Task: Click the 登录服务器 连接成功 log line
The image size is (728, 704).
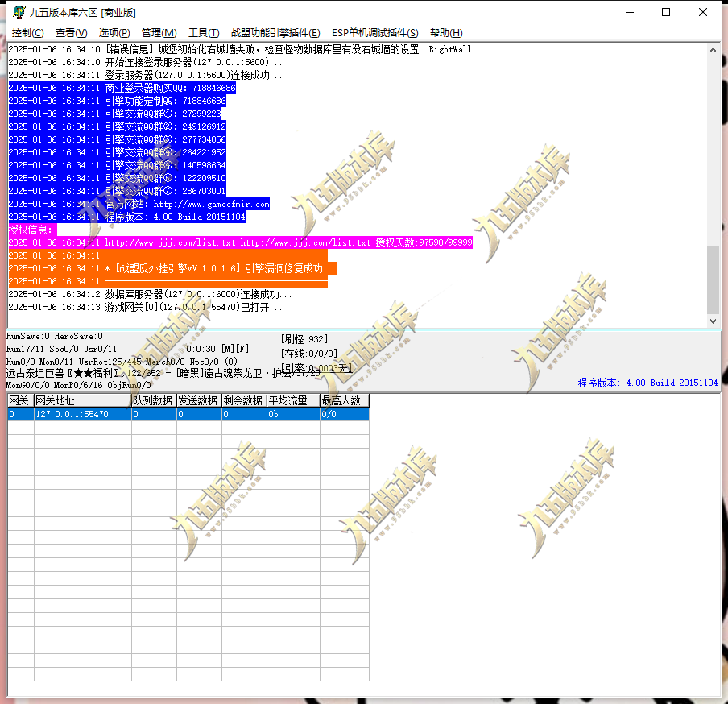Action: [x=145, y=75]
